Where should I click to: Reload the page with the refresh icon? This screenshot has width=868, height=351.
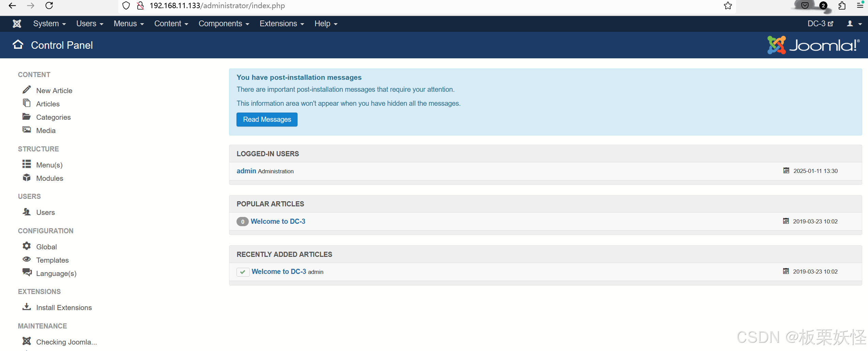coord(49,5)
